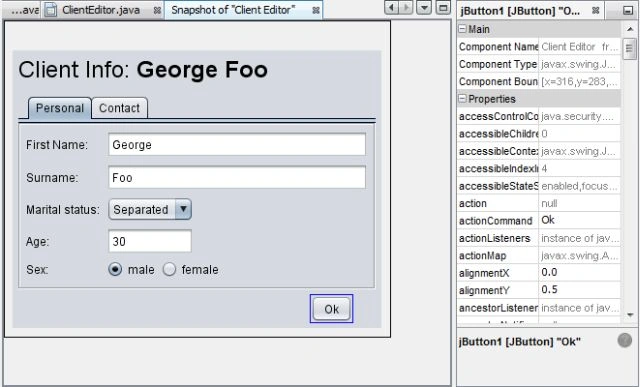Click the actionCommand value Ok

point(548,220)
